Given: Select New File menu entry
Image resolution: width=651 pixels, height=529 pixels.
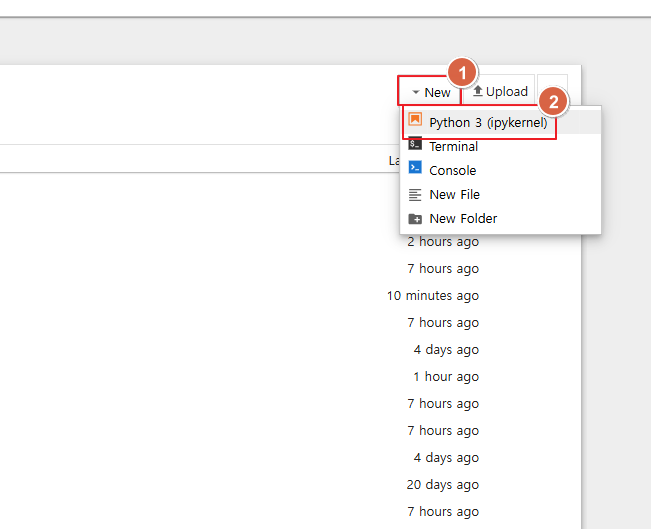Looking at the screenshot, I should (x=500, y=194).
